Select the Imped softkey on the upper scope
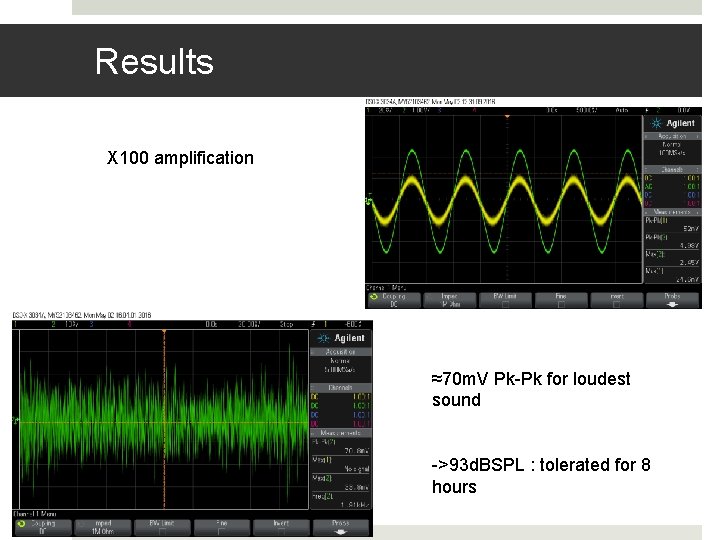The image size is (720, 540). pos(450,300)
